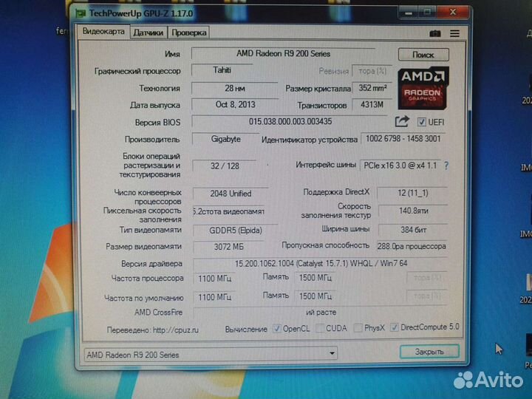Click the 32 / 128 ROPs/TMUs value

pyautogui.click(x=225, y=166)
